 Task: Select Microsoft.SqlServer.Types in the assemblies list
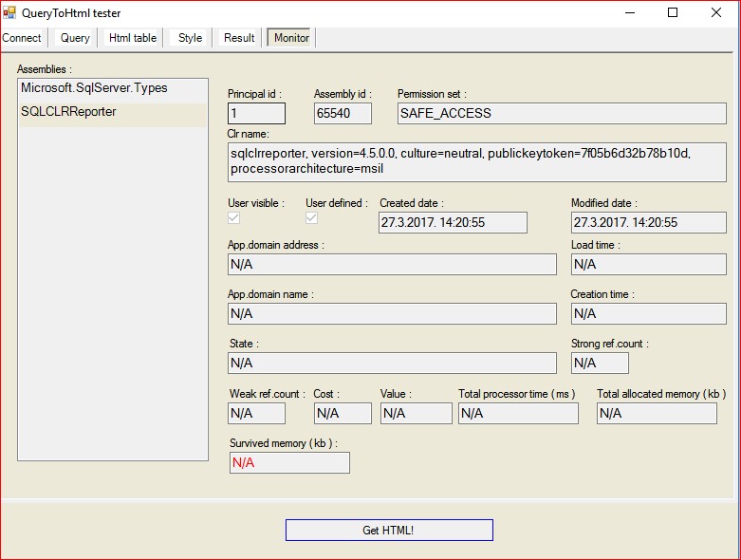click(x=94, y=88)
